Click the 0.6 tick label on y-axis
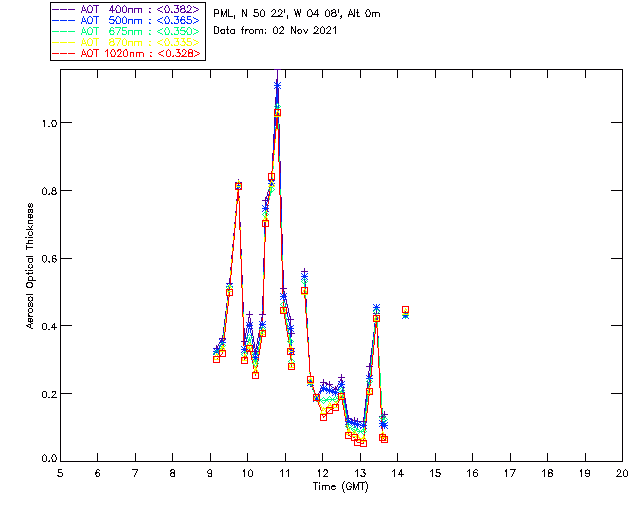 pos(46,259)
